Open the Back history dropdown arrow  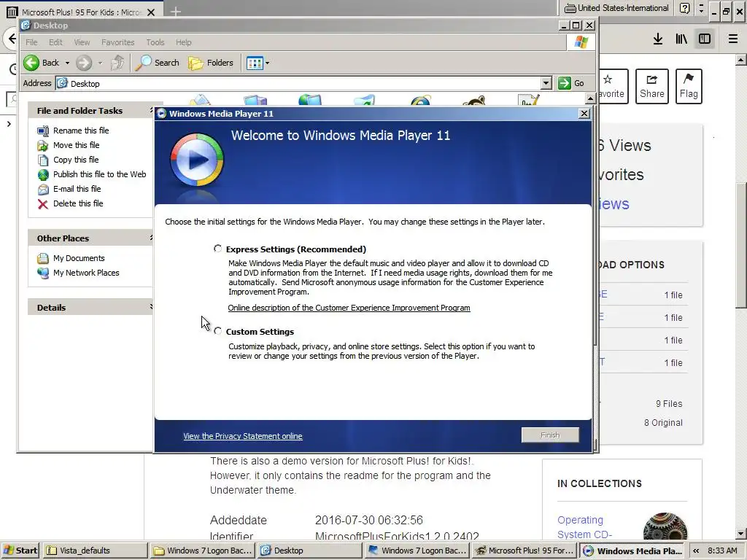coord(67,63)
